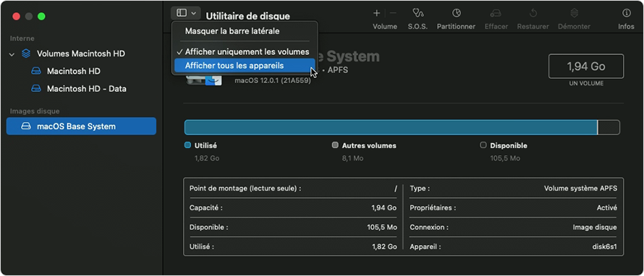The width and height of the screenshot is (644, 276).
Task: Click the Autres volumes legend swatch
Action: (335, 145)
